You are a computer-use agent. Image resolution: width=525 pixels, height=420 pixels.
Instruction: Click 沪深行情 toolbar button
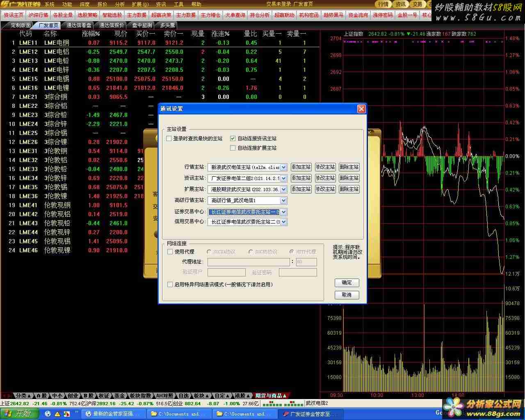38,15
